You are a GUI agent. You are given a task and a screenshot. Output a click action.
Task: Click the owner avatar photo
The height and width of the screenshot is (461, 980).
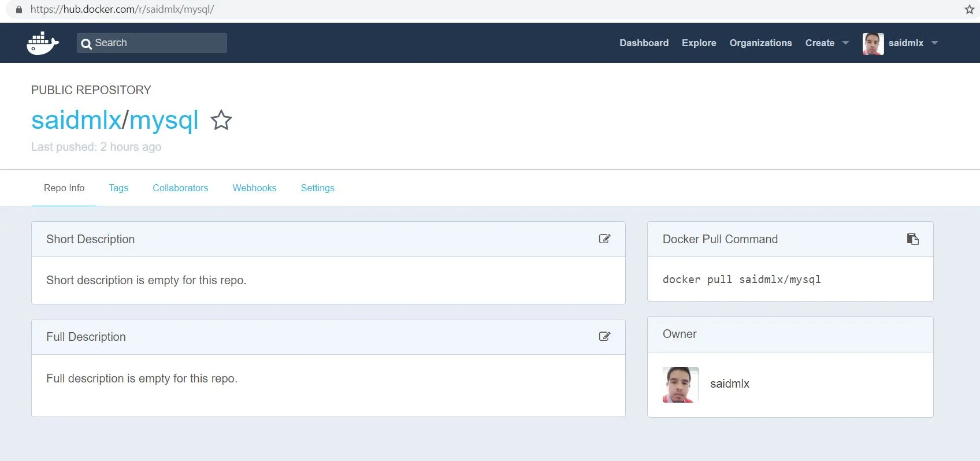coord(680,384)
